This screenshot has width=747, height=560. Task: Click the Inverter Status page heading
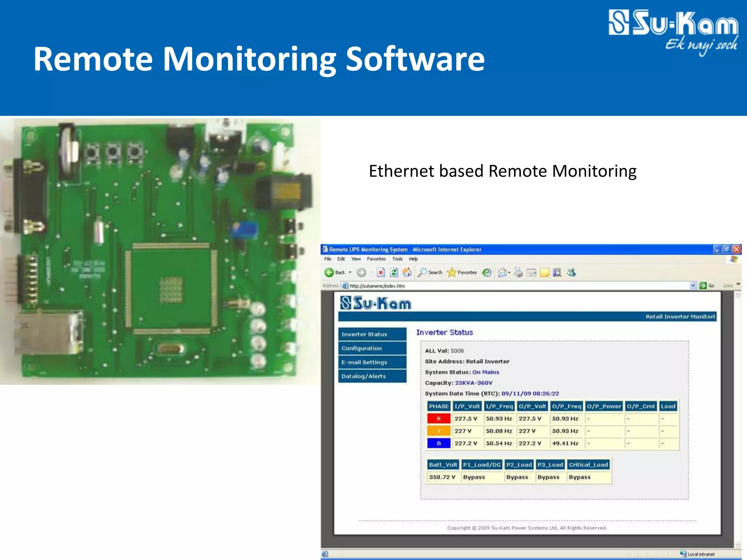pyautogui.click(x=445, y=332)
